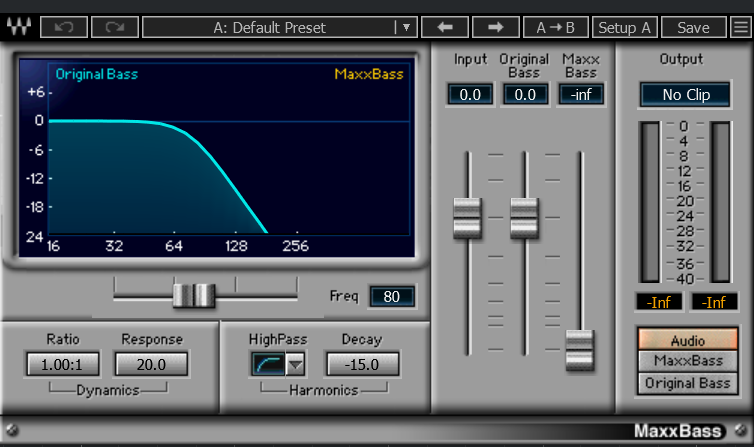
Task: Click the Original Bass graph label
Action: 97,74
